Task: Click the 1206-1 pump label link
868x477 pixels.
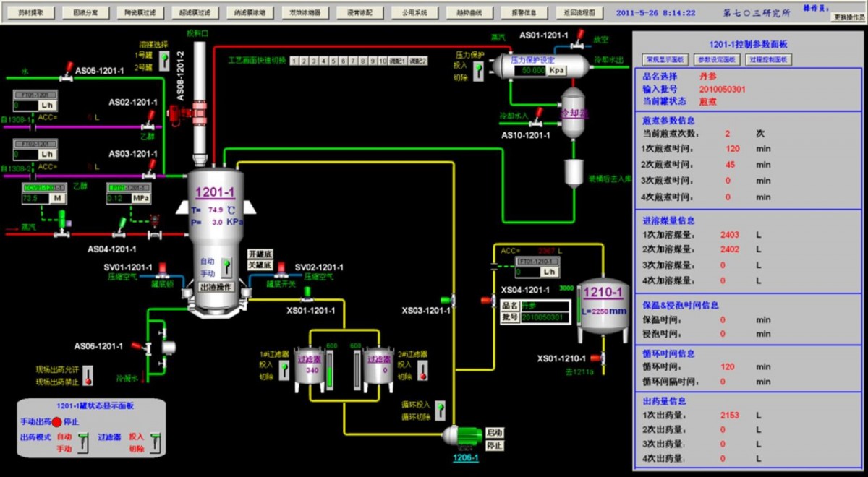Action: point(465,457)
